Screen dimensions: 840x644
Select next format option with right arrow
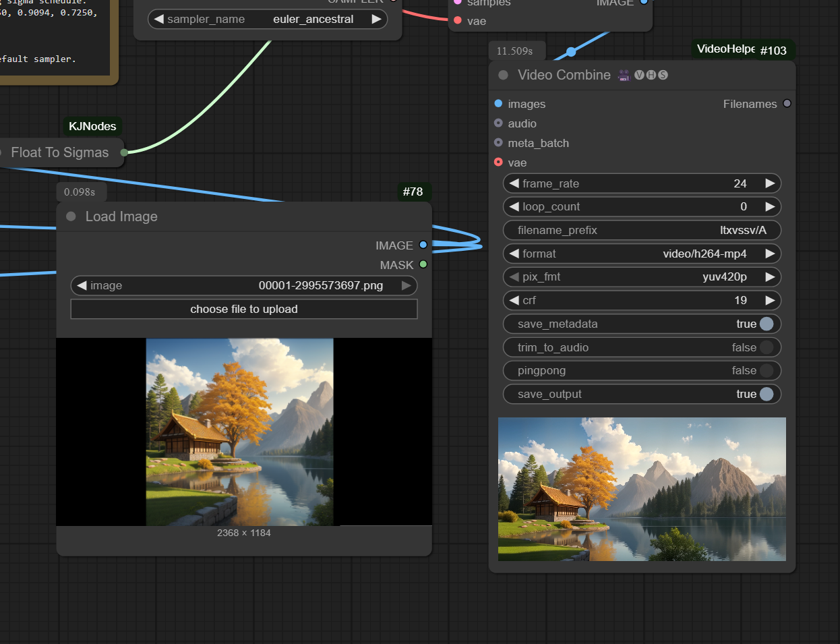770,254
